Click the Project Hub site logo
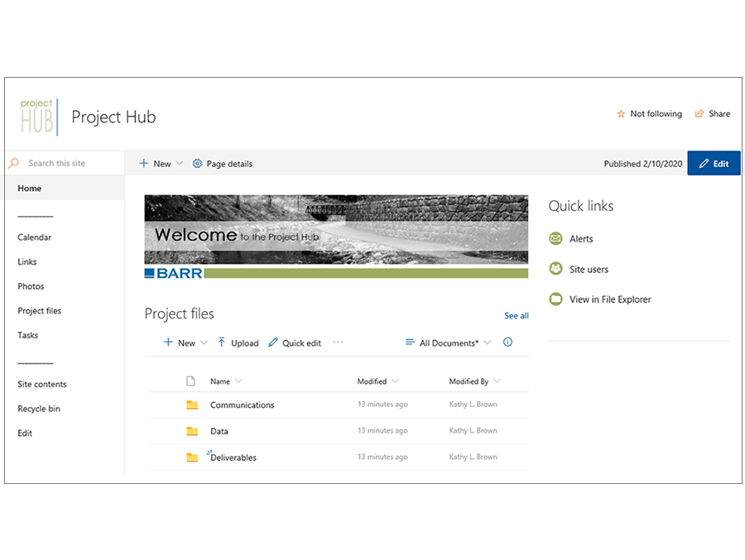745x560 pixels. [x=38, y=117]
